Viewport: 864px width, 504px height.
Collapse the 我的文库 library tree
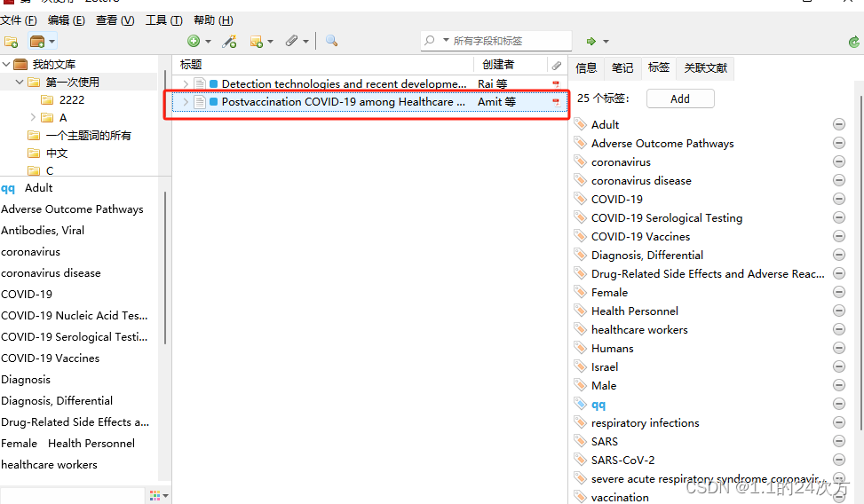coord(6,65)
